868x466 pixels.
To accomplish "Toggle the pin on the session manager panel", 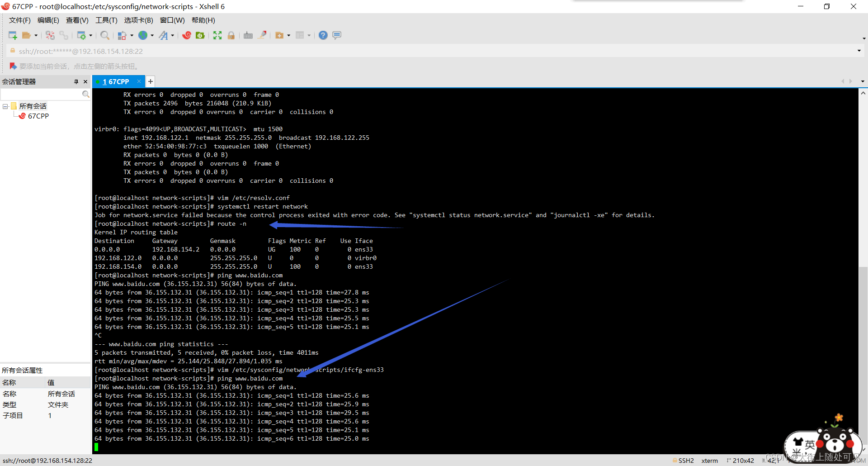I will (x=76, y=81).
